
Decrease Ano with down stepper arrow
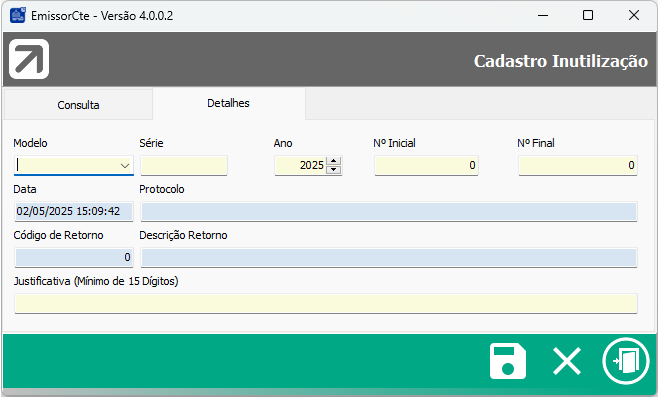pos(333,170)
